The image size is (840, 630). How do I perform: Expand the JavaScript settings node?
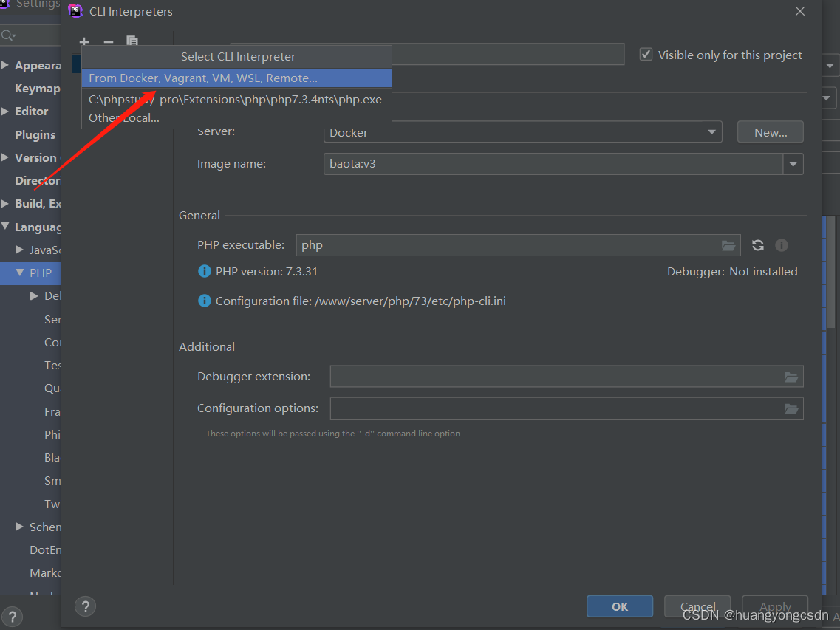[19, 250]
